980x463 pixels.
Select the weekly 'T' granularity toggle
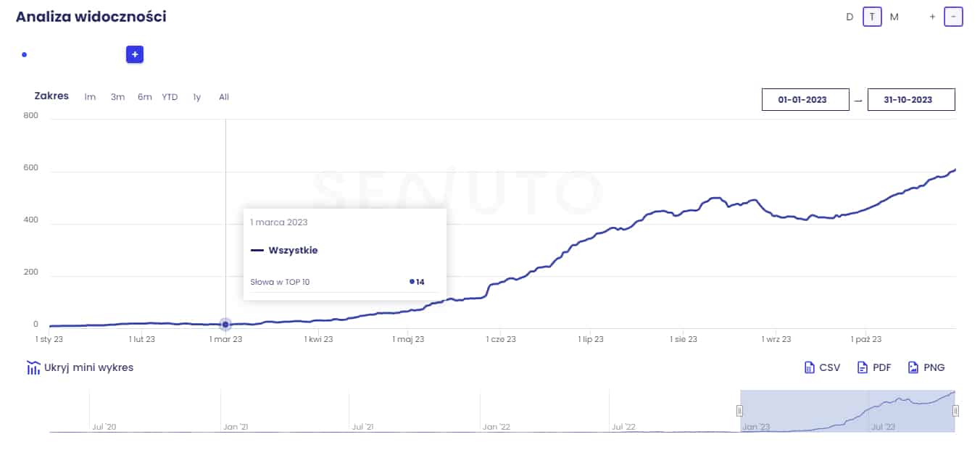(872, 17)
